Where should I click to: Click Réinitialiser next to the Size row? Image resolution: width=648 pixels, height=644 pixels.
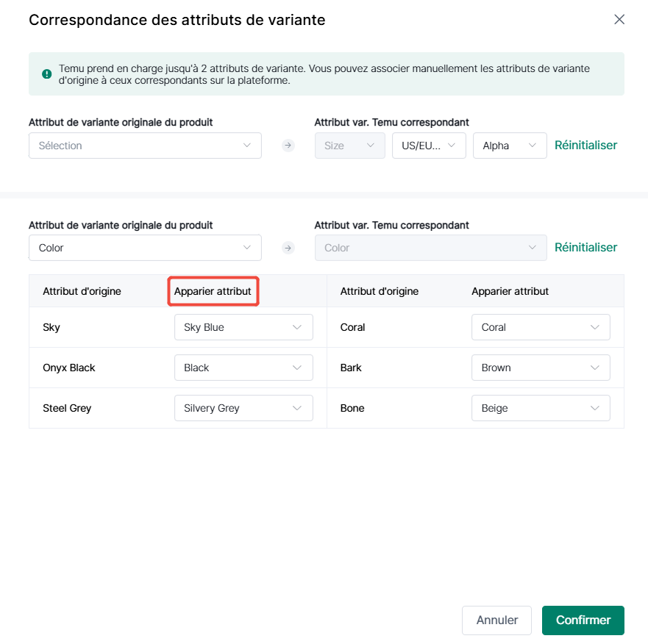click(585, 146)
